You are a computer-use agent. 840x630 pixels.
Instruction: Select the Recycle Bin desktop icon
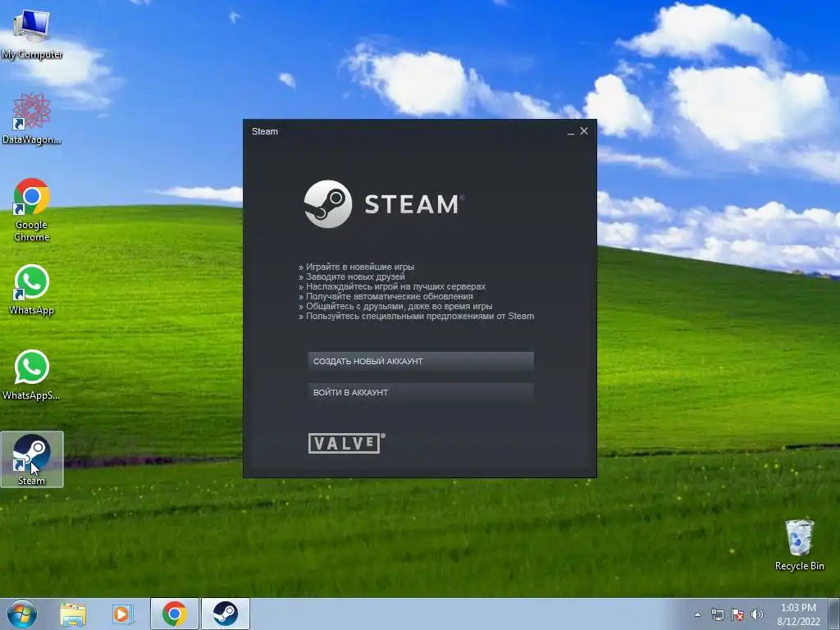click(799, 545)
